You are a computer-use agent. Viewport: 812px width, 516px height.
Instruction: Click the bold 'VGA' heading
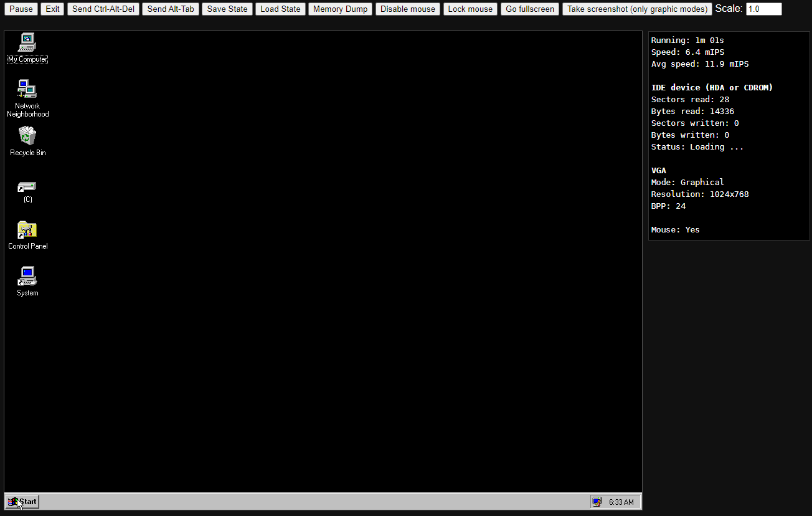659,171
